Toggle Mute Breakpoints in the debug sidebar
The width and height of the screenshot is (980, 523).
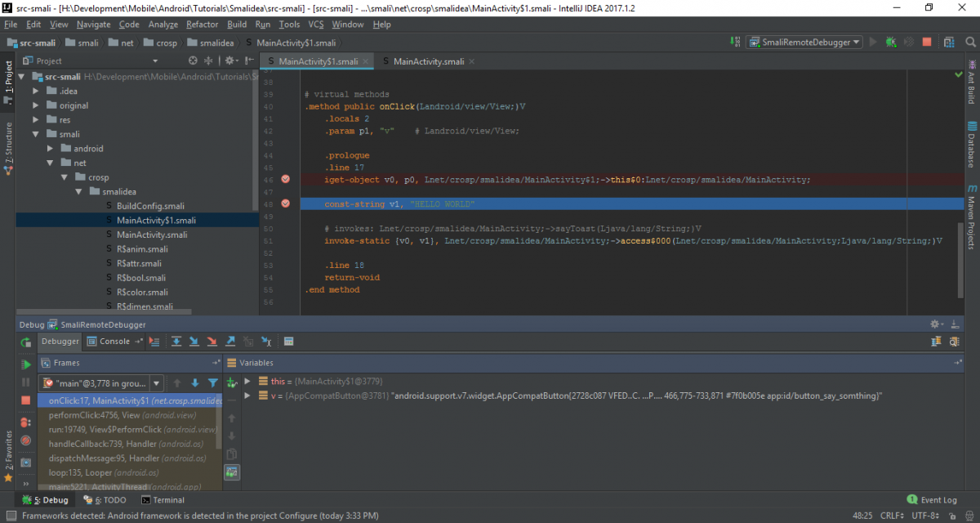tap(26, 440)
